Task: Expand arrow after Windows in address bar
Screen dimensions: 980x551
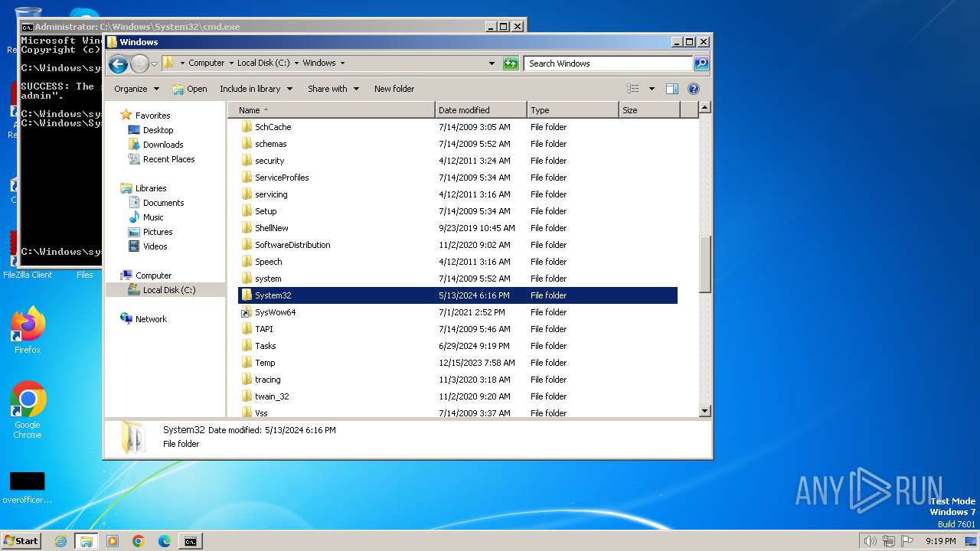Action: coord(342,64)
